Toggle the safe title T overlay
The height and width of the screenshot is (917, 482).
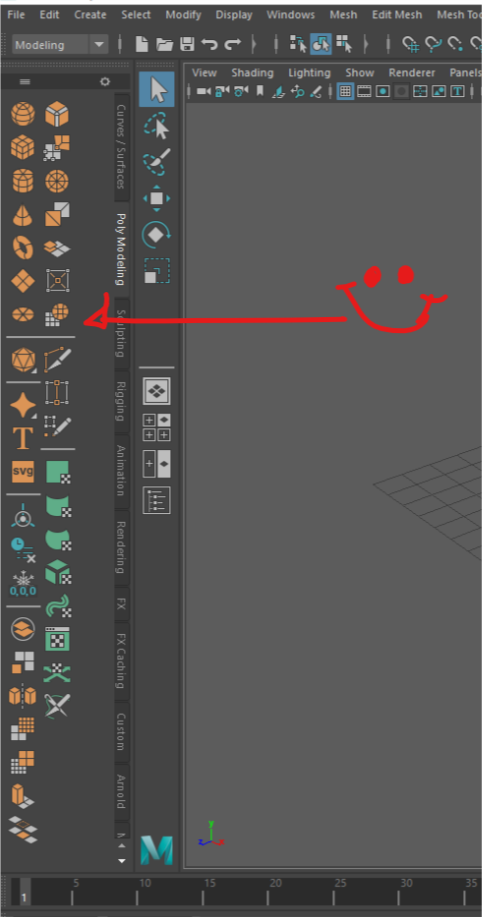click(457, 91)
